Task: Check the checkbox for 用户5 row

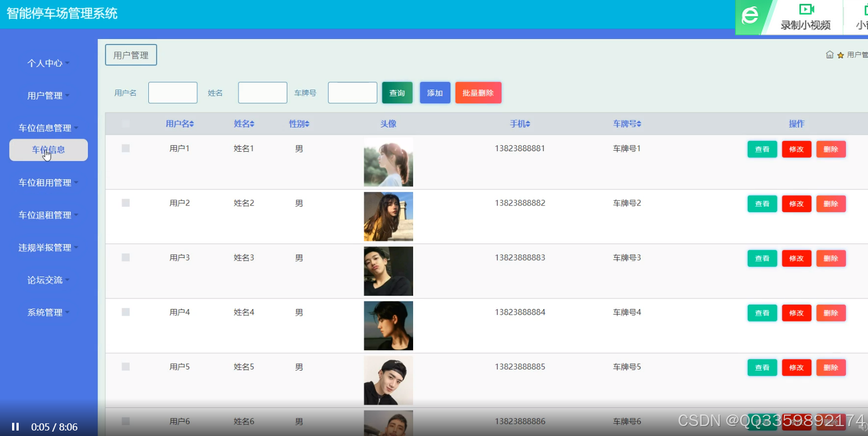Action: click(x=126, y=367)
